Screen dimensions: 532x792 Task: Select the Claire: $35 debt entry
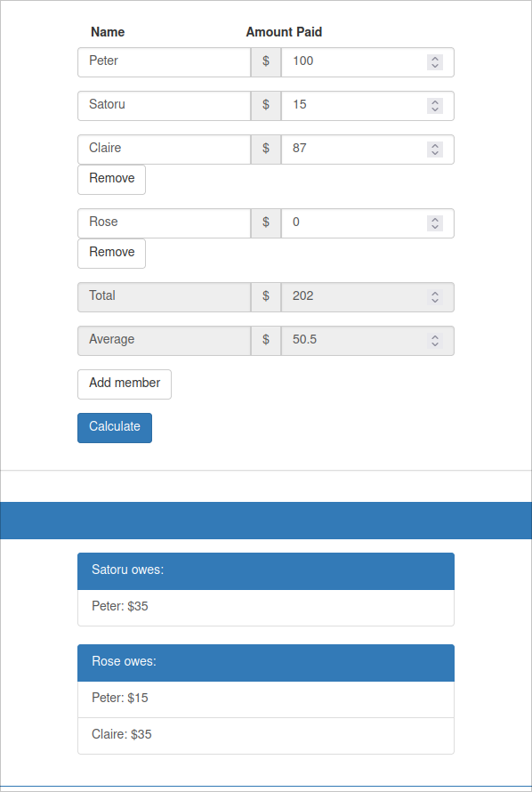pyautogui.click(x=266, y=735)
